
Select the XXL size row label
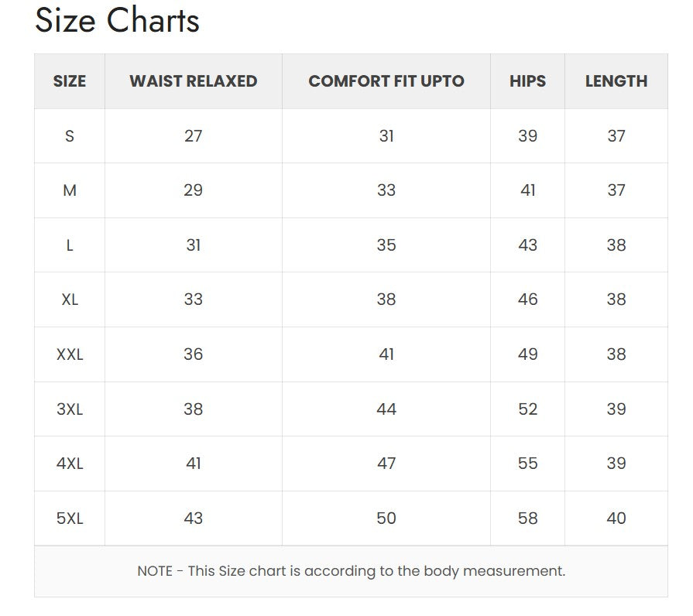70,354
